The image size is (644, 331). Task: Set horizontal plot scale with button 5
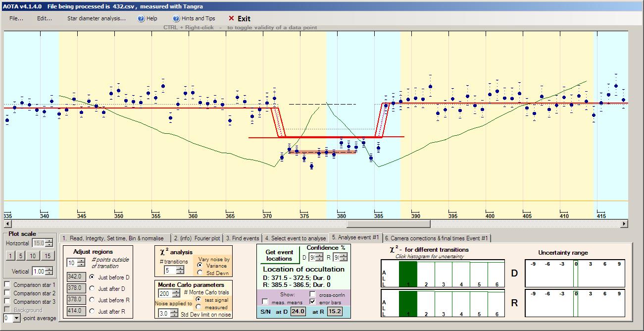[x=21, y=256]
